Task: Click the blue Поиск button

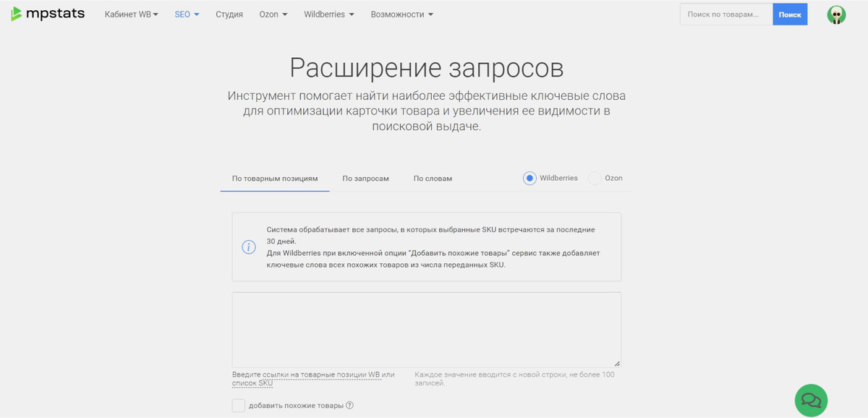Action: [790, 14]
